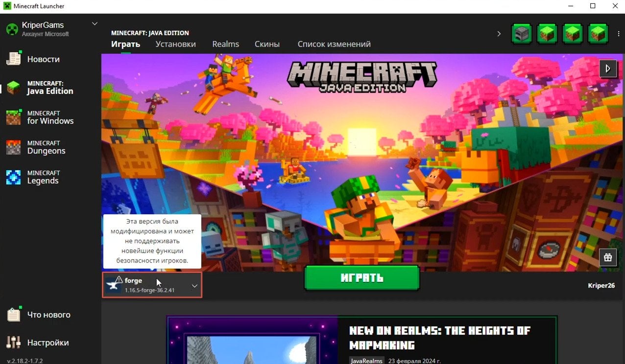
Task: Open the New on Realms news headline
Action: coord(439,338)
